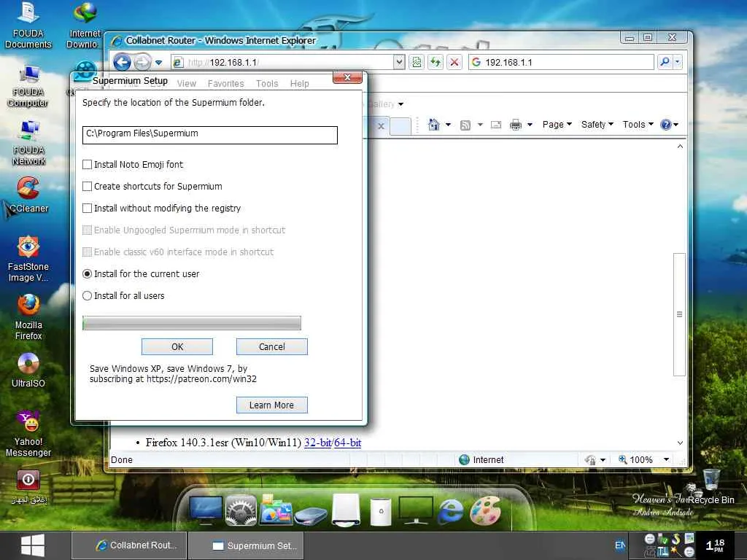Confirm Supermium setup with OK
The height and width of the screenshot is (560, 747).
177,346
